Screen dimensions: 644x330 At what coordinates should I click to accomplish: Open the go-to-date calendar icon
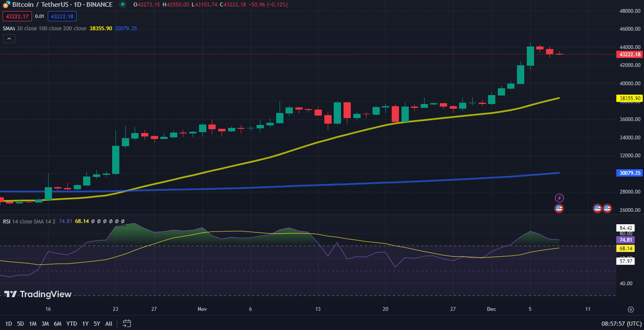[127, 323]
